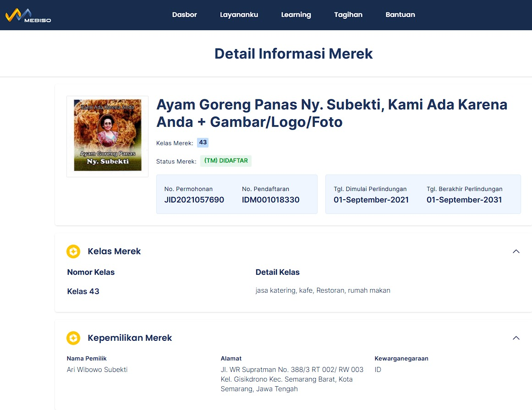The width and height of the screenshot is (532, 410).
Task: Go to Layananku menu item
Action: click(239, 15)
